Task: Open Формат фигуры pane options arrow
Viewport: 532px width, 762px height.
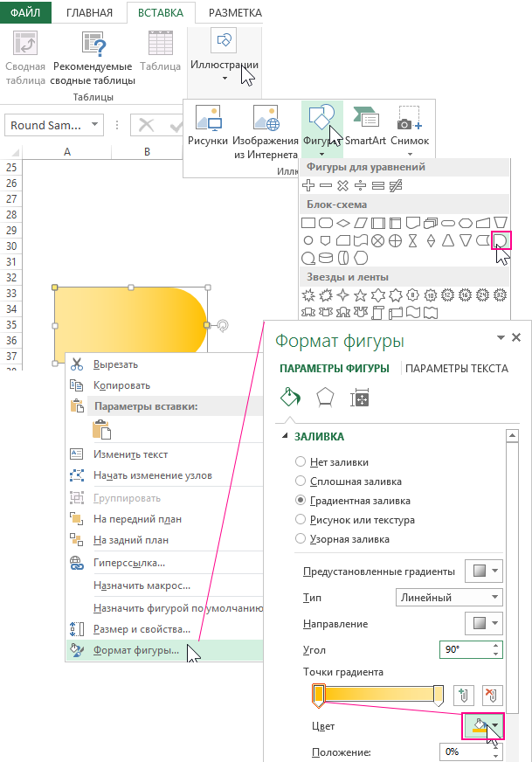Action: (x=501, y=338)
